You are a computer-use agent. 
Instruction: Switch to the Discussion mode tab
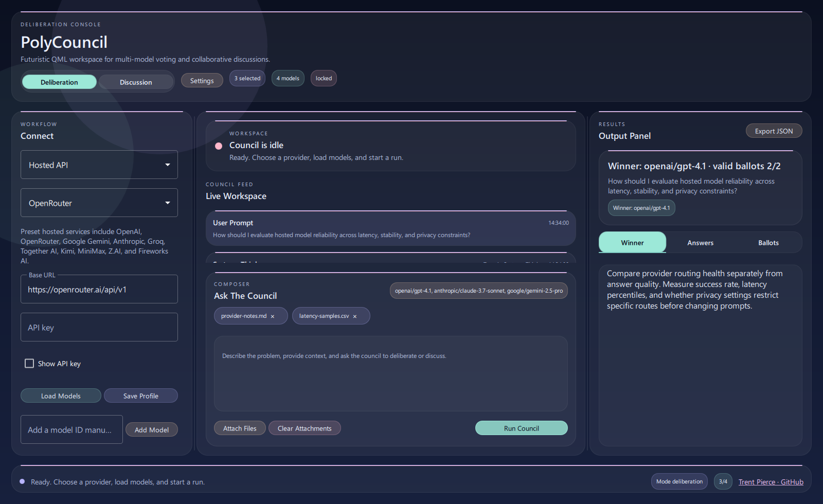click(x=136, y=82)
